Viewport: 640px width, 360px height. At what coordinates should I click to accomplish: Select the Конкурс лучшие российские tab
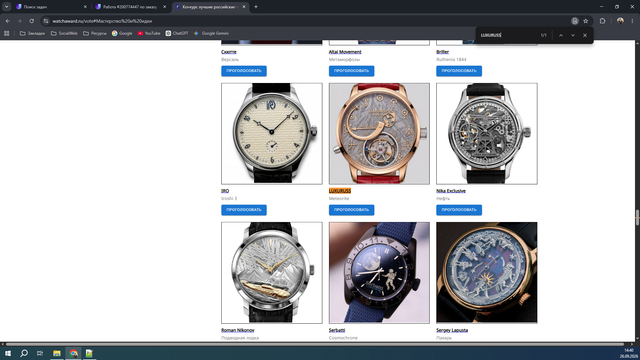[211, 7]
